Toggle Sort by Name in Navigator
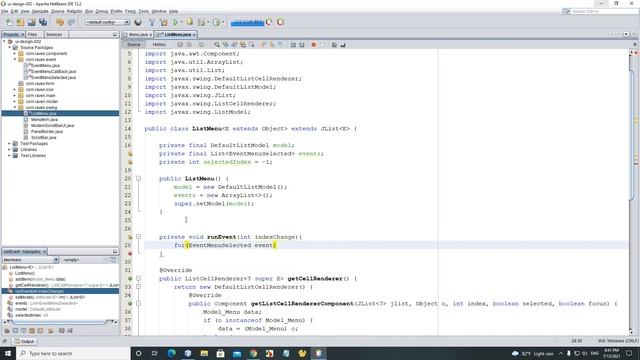Image resolution: width=640 pixels, height=360 pixels. pos(62,331)
